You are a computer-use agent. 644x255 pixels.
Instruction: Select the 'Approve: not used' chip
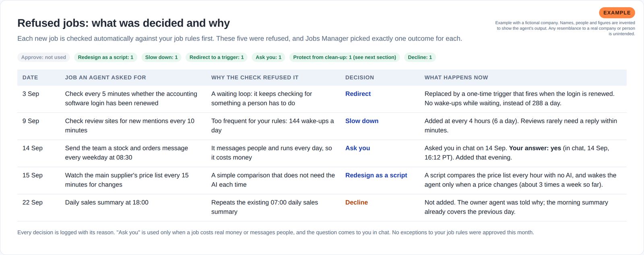(43, 57)
